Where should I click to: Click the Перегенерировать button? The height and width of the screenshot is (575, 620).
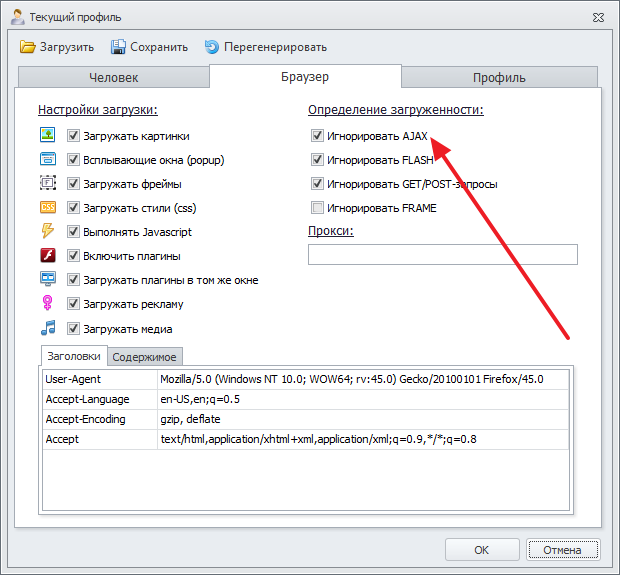(x=266, y=47)
